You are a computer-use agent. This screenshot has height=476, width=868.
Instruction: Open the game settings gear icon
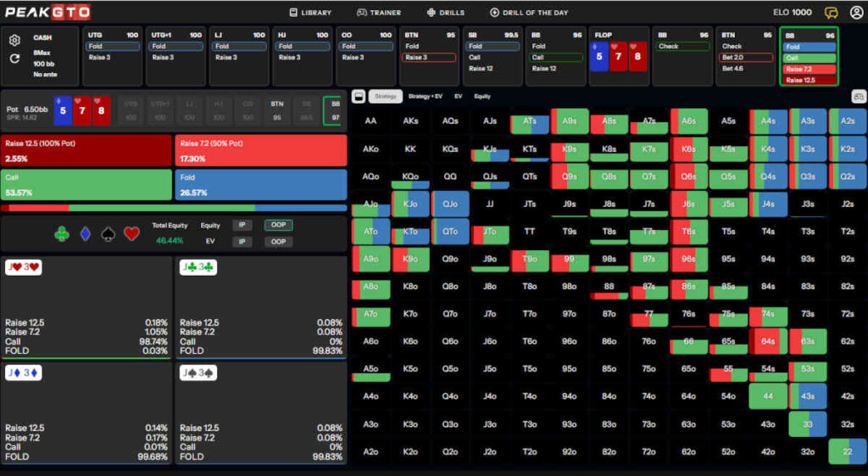click(14, 40)
